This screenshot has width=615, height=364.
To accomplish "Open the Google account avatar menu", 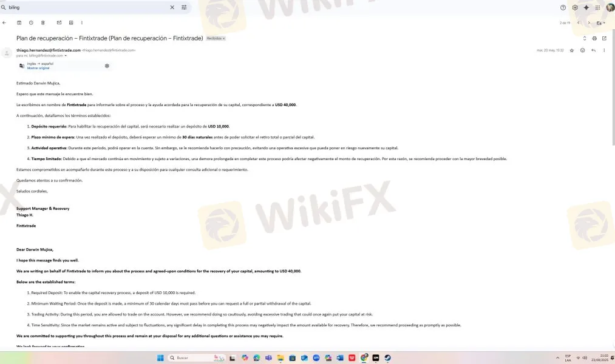I will point(610,7).
